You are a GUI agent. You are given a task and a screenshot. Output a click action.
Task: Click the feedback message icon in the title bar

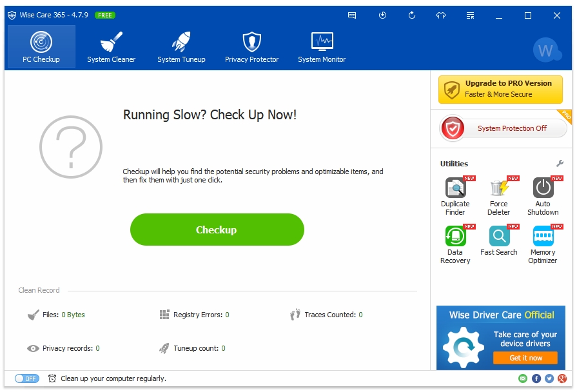(352, 15)
